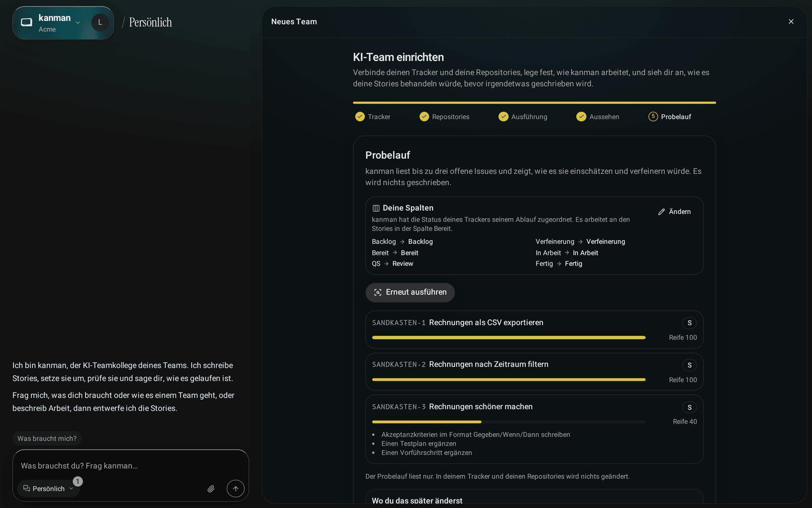The image size is (812, 508).
Task: Click the paperclip attachment icon
Action: 211,489
